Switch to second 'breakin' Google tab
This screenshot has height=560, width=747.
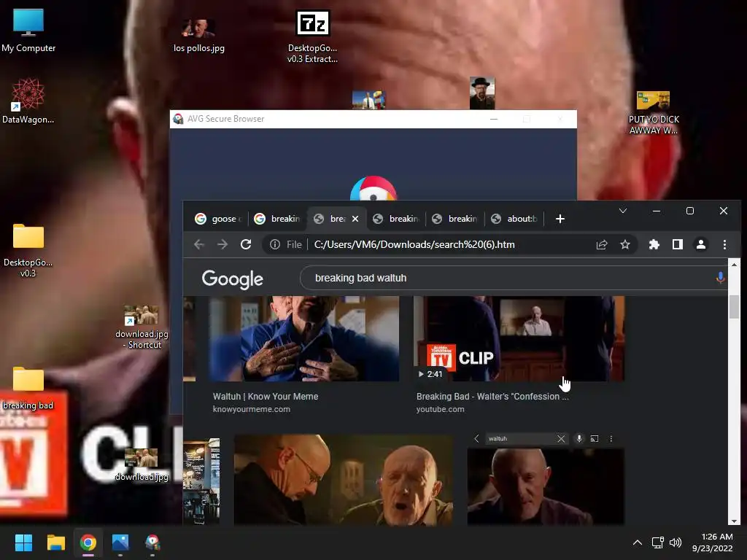(278, 219)
